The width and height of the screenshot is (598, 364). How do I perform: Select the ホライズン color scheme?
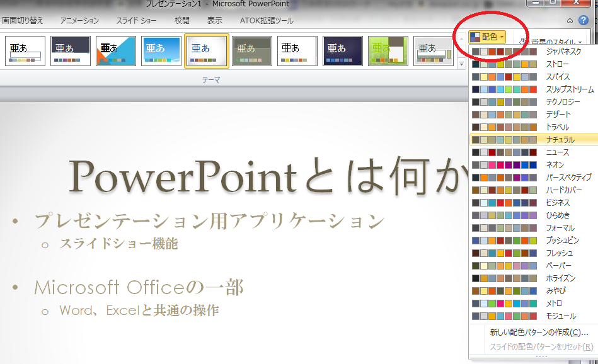(x=534, y=278)
